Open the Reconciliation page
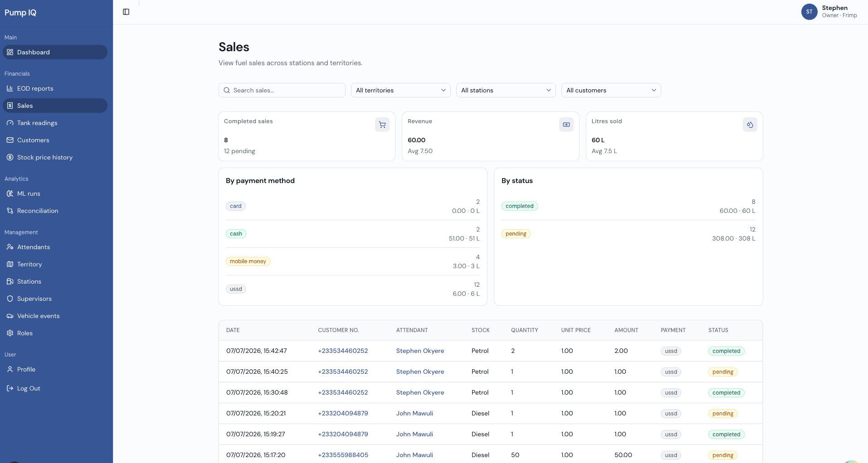Screen dimensions: 868x463 click(55, 211)
